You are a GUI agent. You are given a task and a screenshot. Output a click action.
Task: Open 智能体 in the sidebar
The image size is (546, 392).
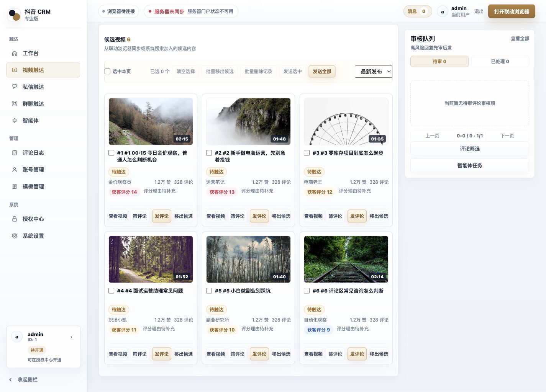(x=43, y=121)
